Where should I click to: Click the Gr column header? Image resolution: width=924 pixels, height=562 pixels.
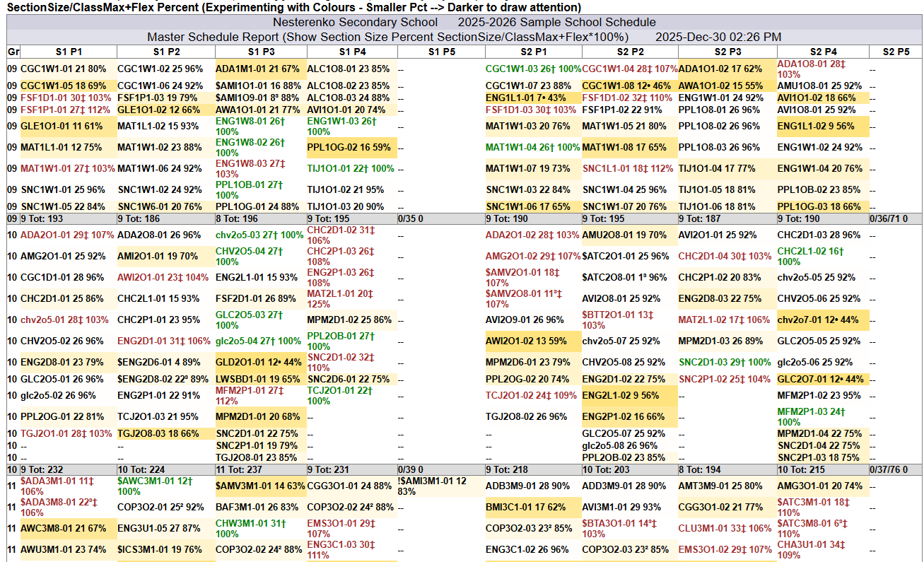coord(13,52)
